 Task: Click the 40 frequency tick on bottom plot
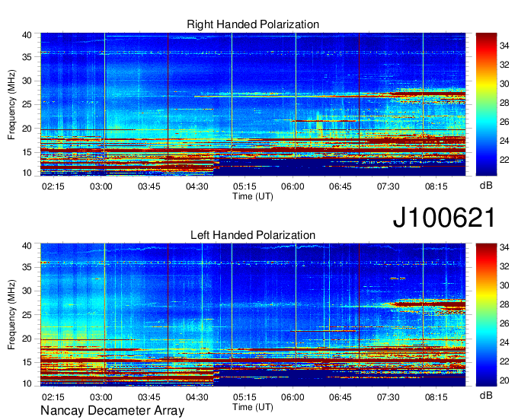[x=27, y=246]
